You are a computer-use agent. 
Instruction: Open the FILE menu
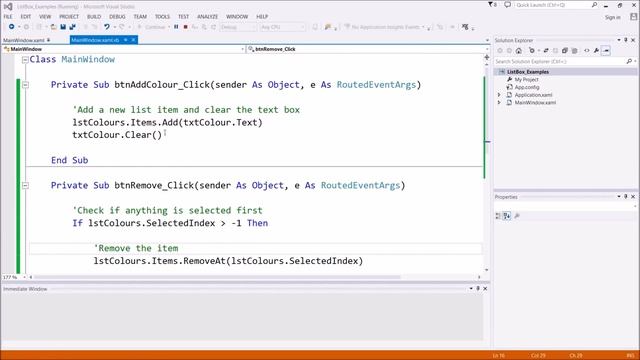click(x=8, y=17)
